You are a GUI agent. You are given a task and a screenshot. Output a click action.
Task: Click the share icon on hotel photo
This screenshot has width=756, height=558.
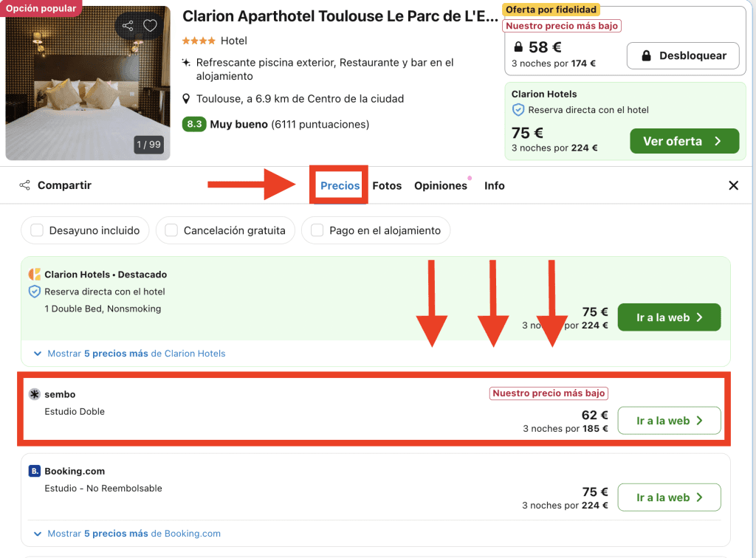tap(128, 26)
